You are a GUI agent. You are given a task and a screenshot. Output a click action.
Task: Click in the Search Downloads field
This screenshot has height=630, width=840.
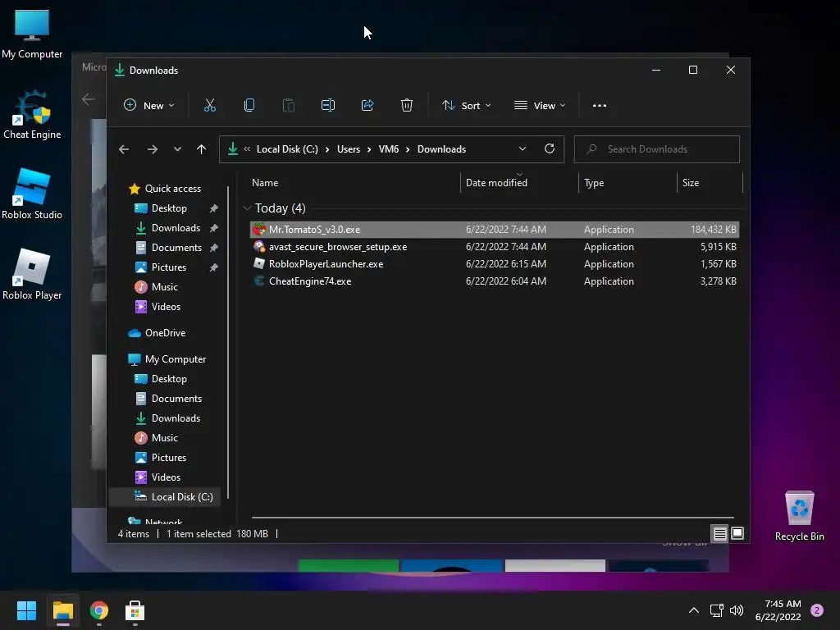657,149
